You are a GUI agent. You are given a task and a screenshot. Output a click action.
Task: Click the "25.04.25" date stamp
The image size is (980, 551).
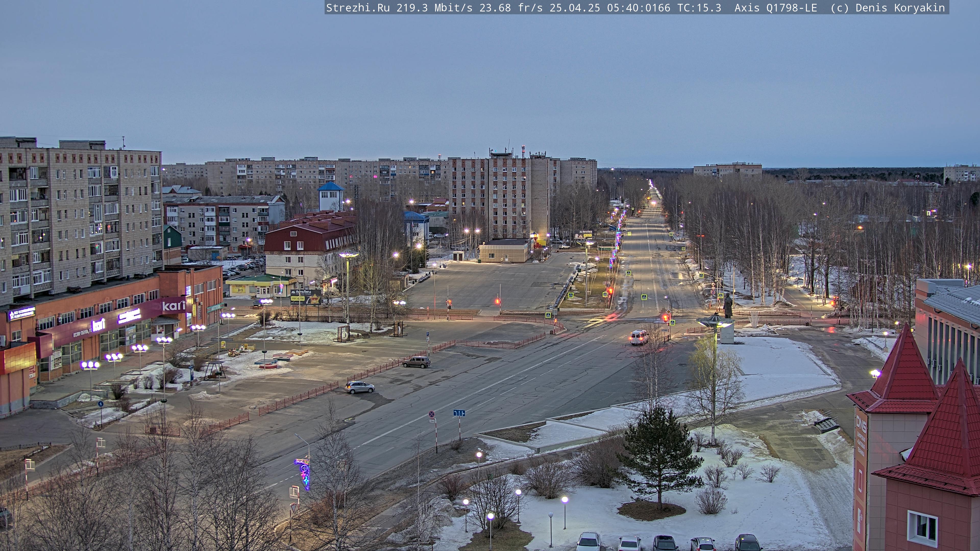coord(575,8)
